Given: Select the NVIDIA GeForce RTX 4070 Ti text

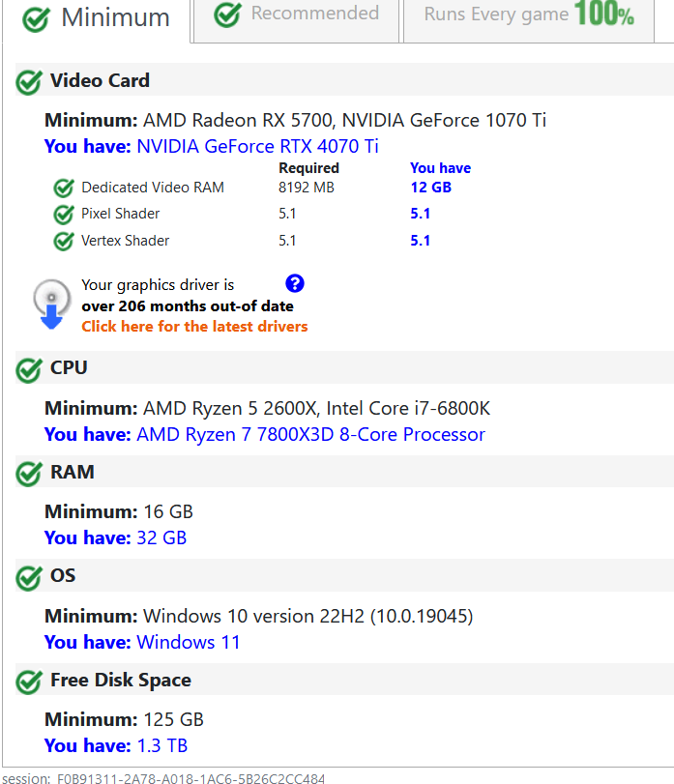Looking at the screenshot, I should point(257,147).
